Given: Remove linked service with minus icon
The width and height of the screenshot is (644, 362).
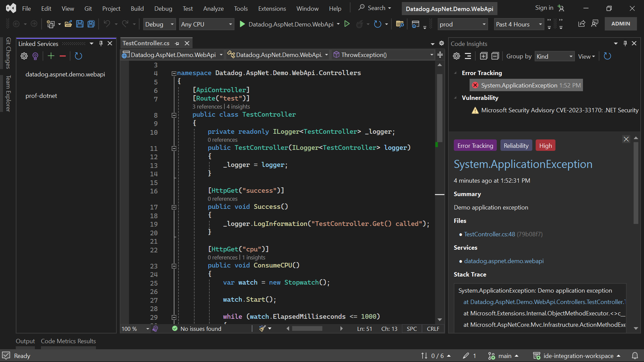Looking at the screenshot, I should point(62,56).
